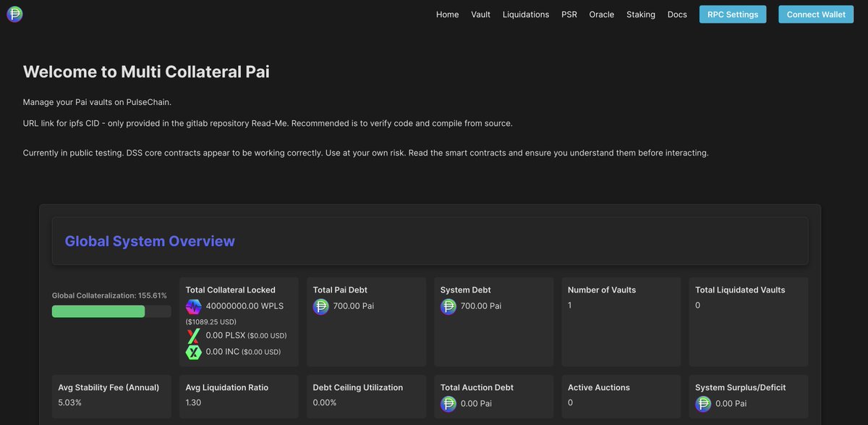Click the 1.30 liquidation ratio value
Image resolution: width=868 pixels, height=425 pixels.
tap(193, 403)
